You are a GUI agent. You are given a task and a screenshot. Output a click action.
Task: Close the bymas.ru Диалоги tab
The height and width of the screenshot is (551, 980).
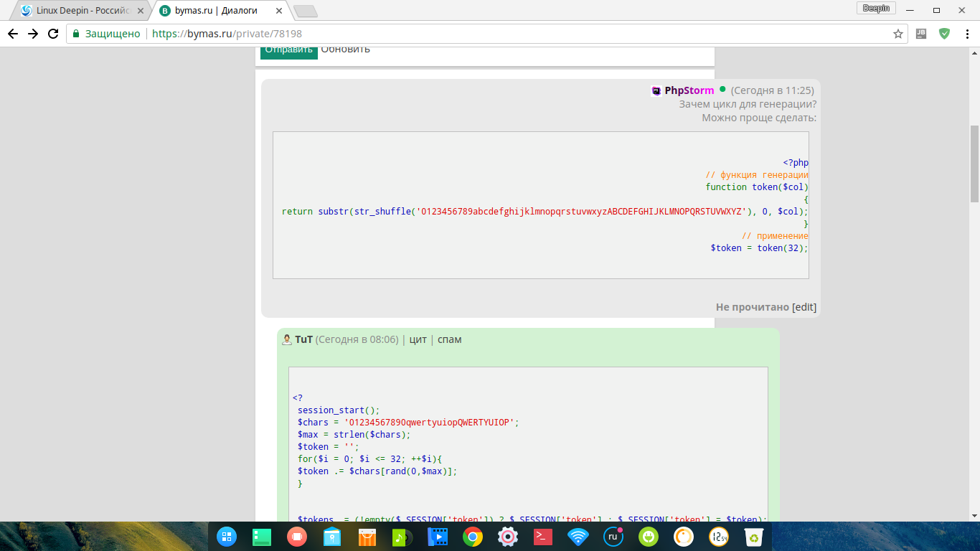(x=279, y=11)
